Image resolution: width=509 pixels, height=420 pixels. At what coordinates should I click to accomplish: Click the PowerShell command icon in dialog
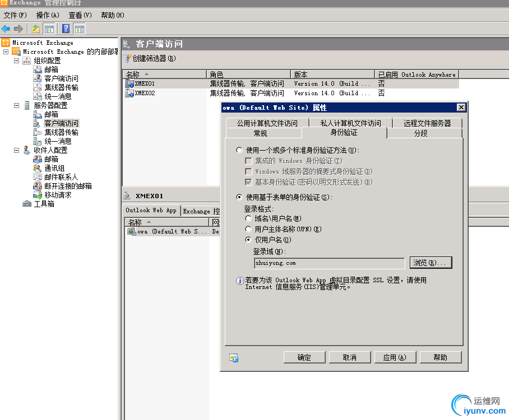coord(234,358)
